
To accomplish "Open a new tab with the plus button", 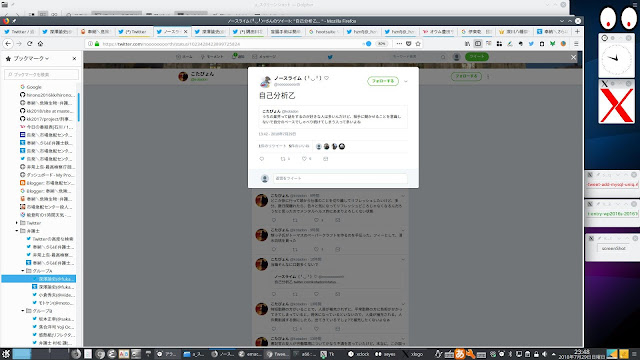I will [x=577, y=31].
